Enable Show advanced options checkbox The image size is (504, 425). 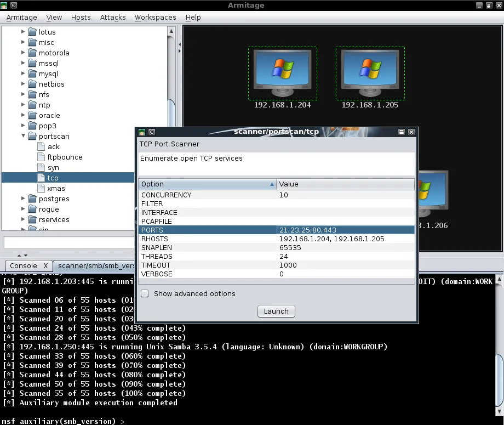145,293
